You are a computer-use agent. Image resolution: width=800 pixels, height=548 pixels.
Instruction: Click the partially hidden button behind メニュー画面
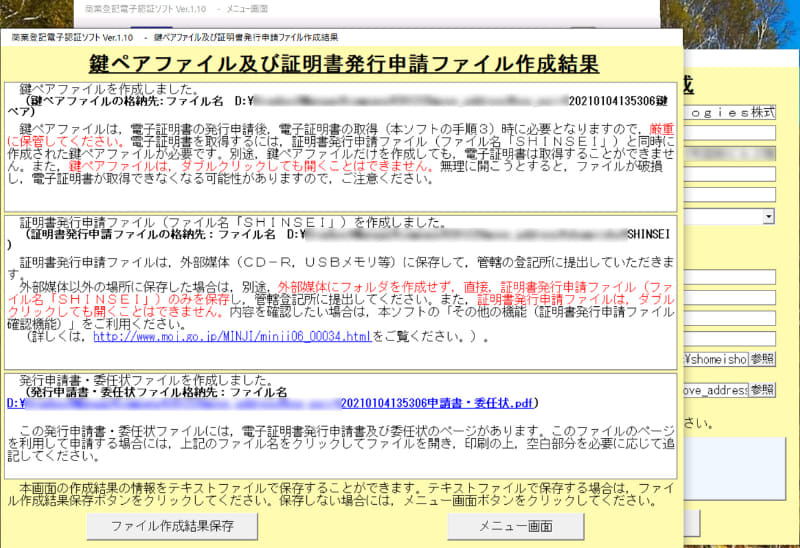(x=691, y=523)
